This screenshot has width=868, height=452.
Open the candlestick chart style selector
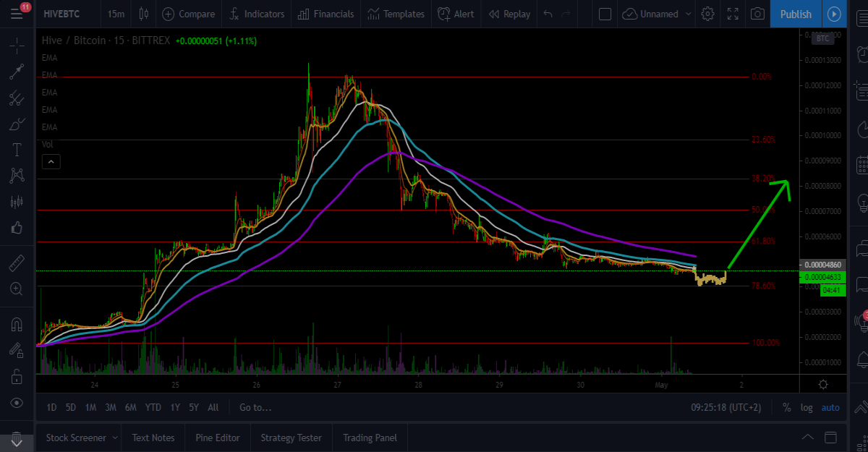click(x=143, y=14)
